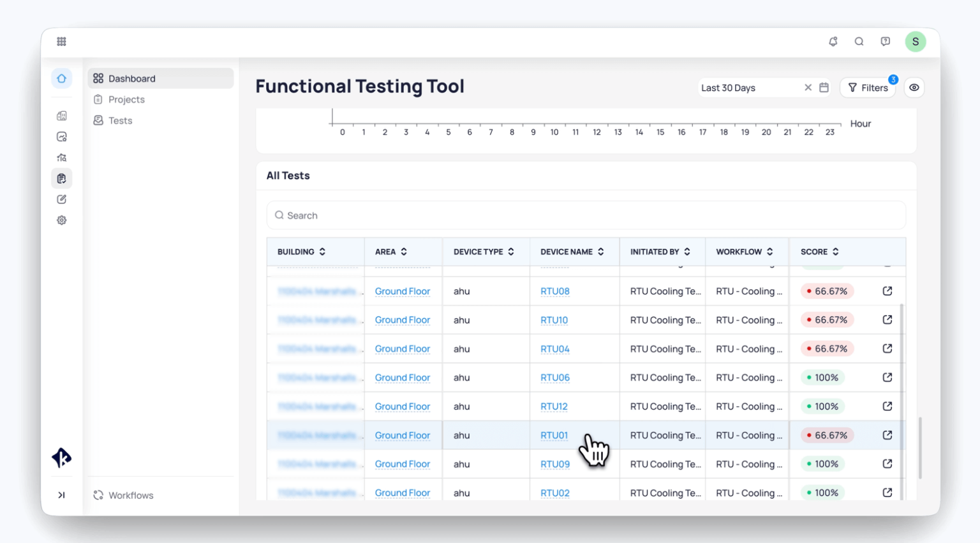Open RTU08 row external link icon

click(887, 291)
